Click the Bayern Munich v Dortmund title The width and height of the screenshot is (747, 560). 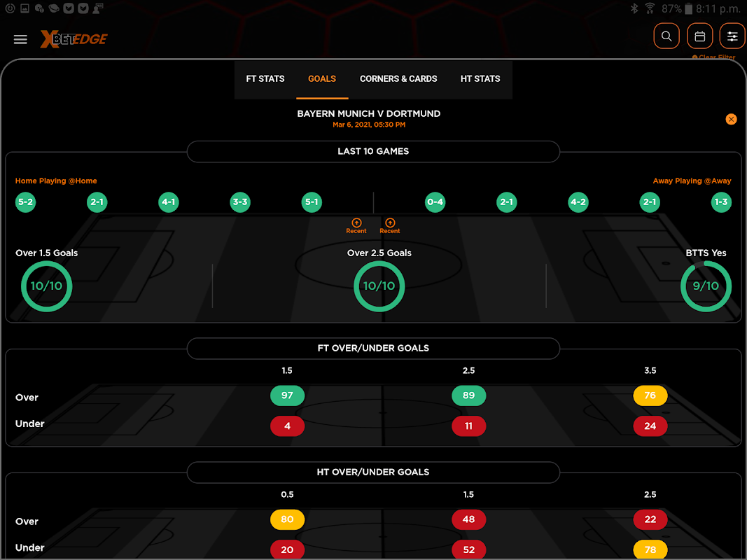369,114
